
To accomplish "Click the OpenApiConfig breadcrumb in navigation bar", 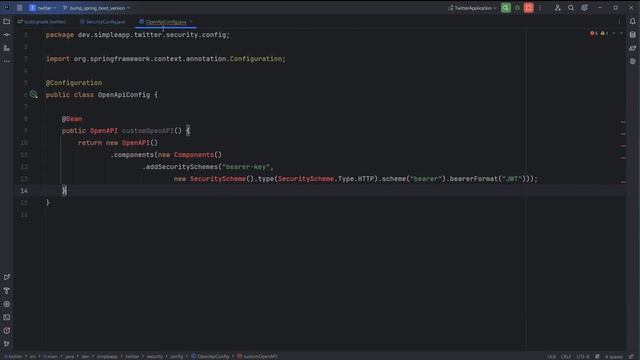I will pos(210,356).
